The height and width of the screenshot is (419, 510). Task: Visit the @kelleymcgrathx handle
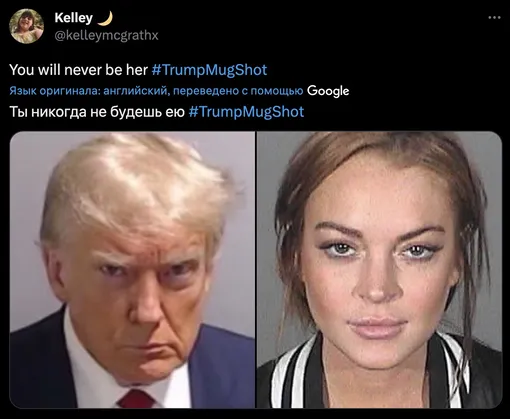[106, 35]
